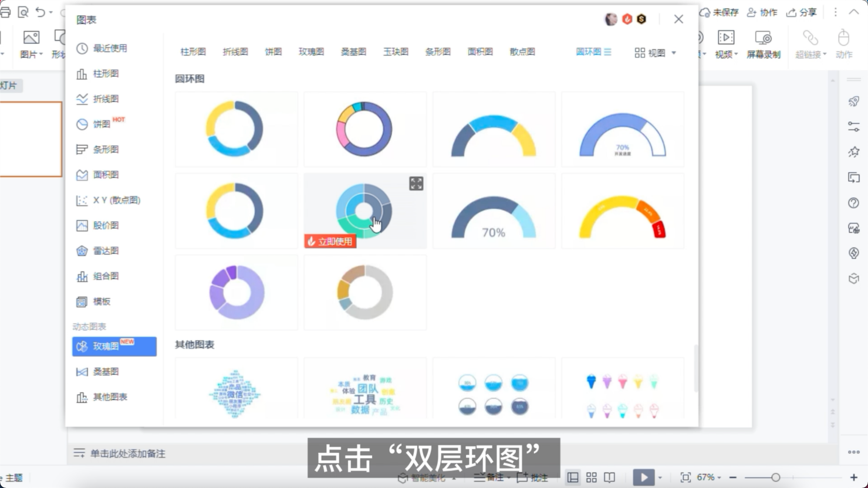Switch to the 桑基图 top tab
Image resolution: width=868 pixels, height=488 pixels.
tap(353, 52)
